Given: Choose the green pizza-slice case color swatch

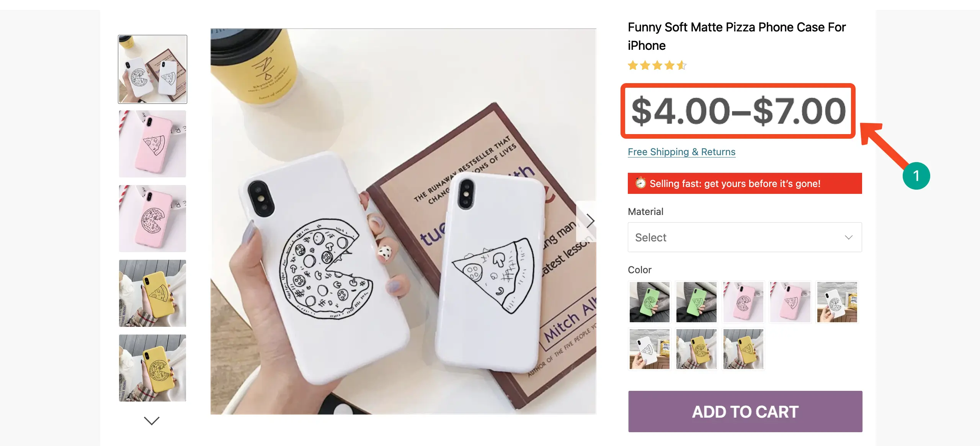Looking at the screenshot, I should coord(696,302).
